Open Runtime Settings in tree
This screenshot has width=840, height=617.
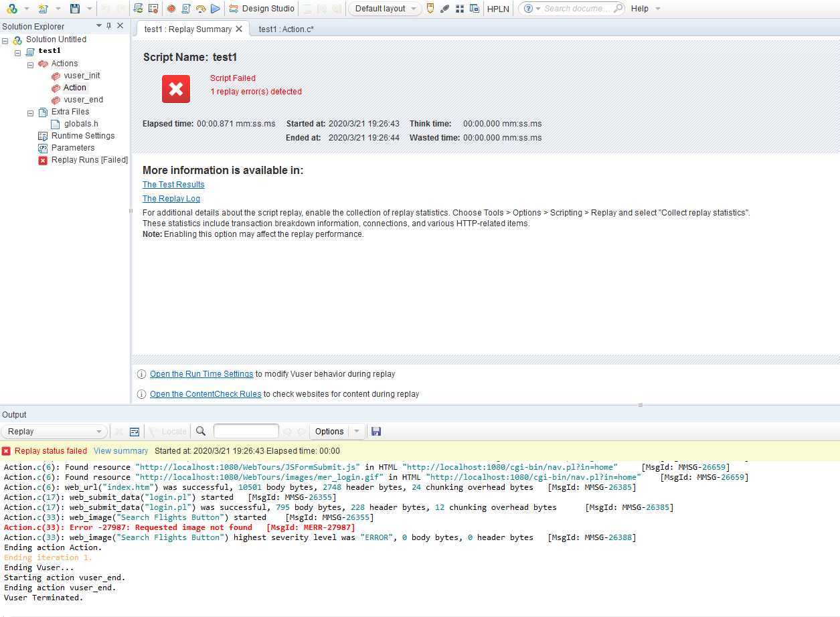click(x=83, y=136)
